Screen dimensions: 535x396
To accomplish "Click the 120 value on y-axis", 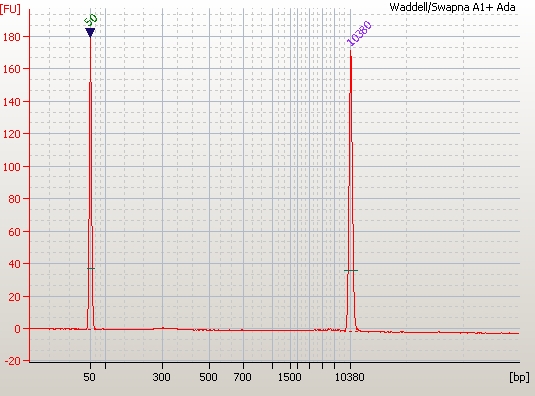I will pos(12,134).
